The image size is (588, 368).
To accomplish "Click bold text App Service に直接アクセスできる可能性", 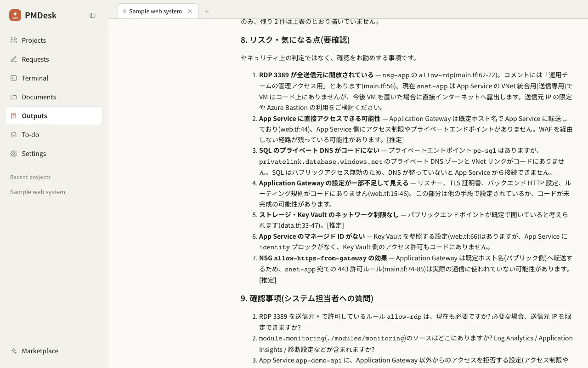I will [320, 119].
